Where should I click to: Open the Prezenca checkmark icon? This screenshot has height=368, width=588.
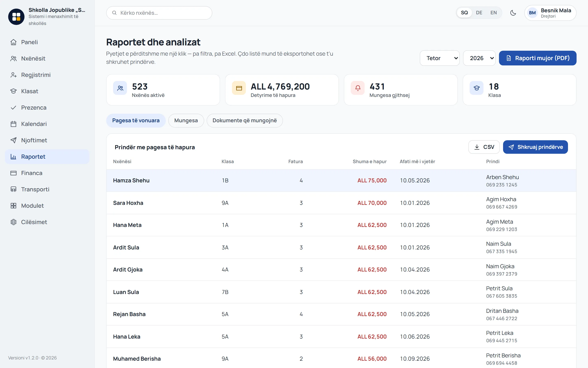click(14, 107)
